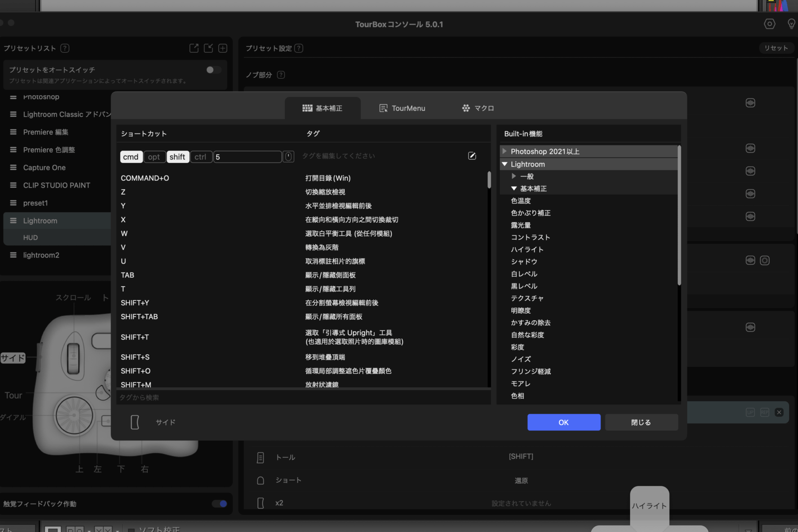Choose 露光量 built-in function
Viewport: 798px width, 532px height.
tap(521, 225)
